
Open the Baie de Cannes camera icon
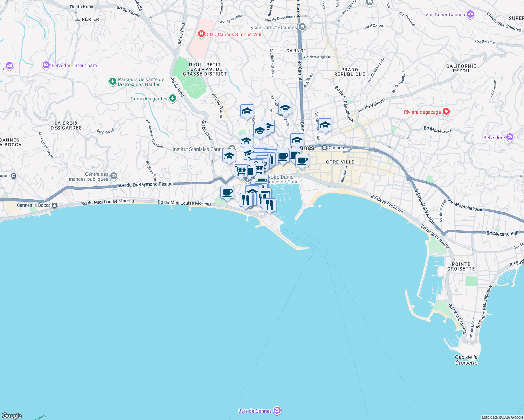277,411
